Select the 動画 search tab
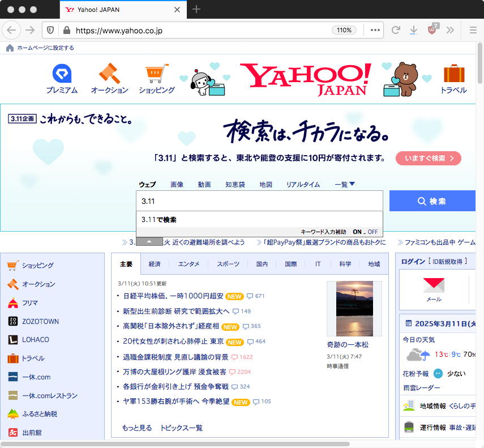 204,184
